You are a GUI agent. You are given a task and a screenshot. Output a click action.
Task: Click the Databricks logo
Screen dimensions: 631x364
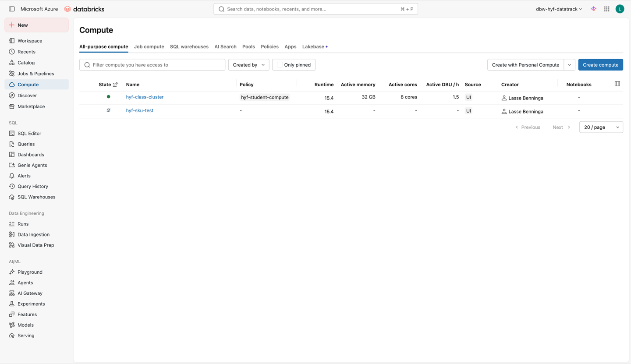click(84, 9)
